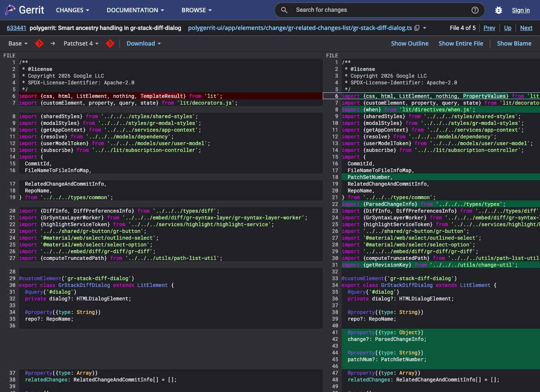Click the left pane FILE label

point(9,56)
